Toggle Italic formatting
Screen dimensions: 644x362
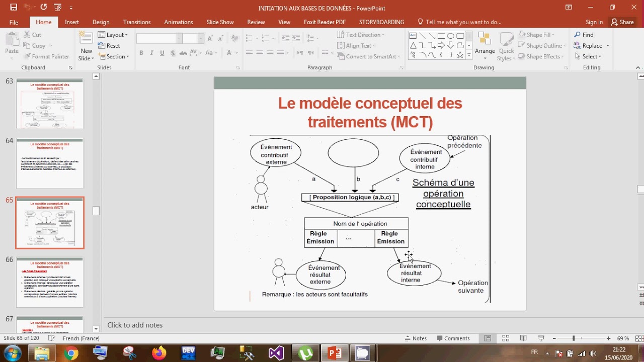[151, 53]
